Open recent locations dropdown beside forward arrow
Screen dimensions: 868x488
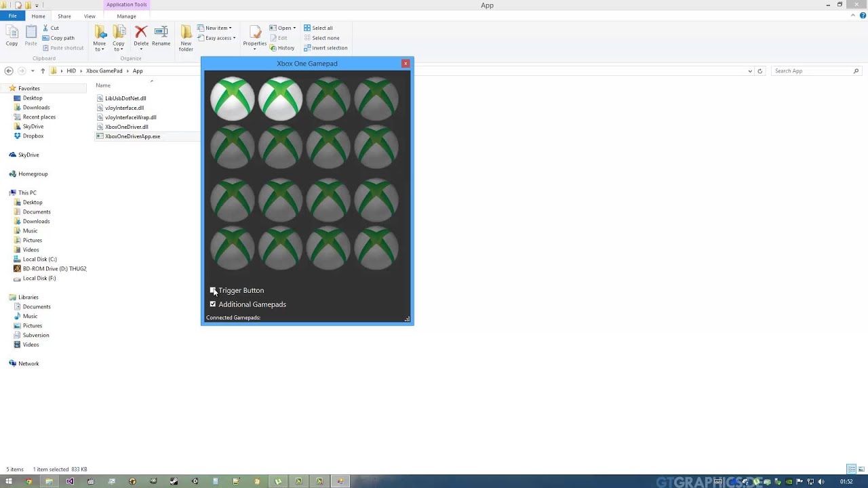tap(33, 70)
